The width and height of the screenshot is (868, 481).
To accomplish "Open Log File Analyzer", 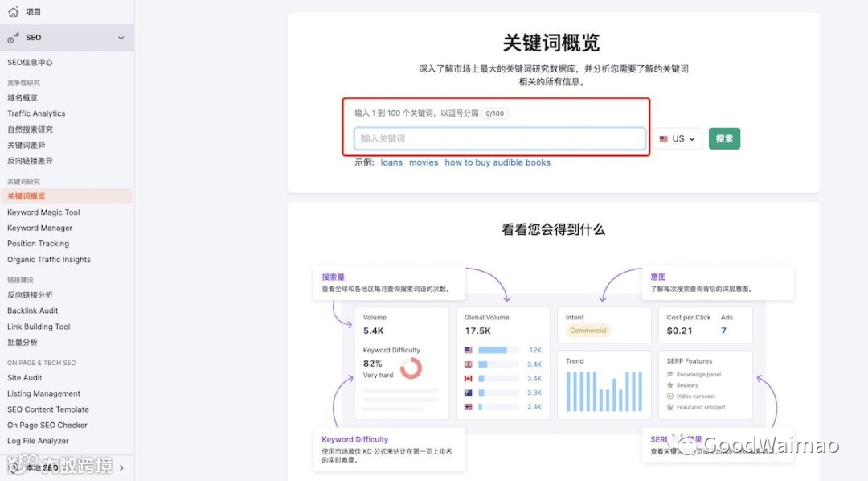I will click(39, 441).
